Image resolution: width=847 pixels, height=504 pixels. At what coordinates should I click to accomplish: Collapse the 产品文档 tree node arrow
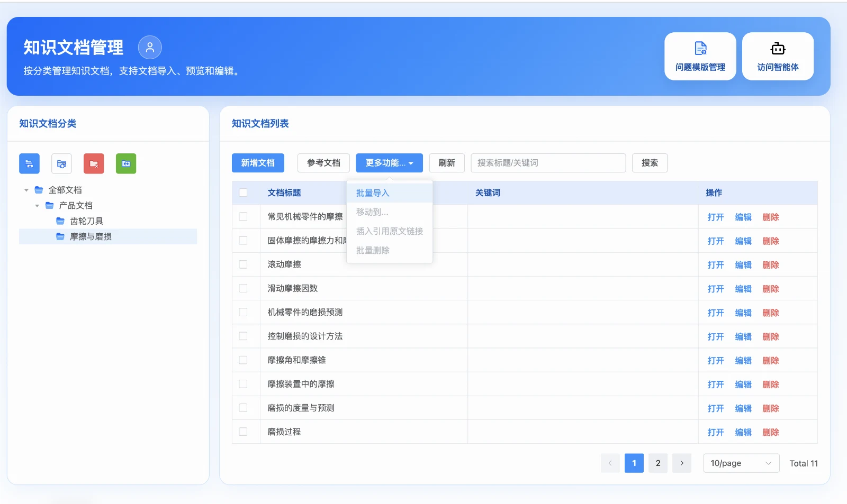click(x=37, y=206)
